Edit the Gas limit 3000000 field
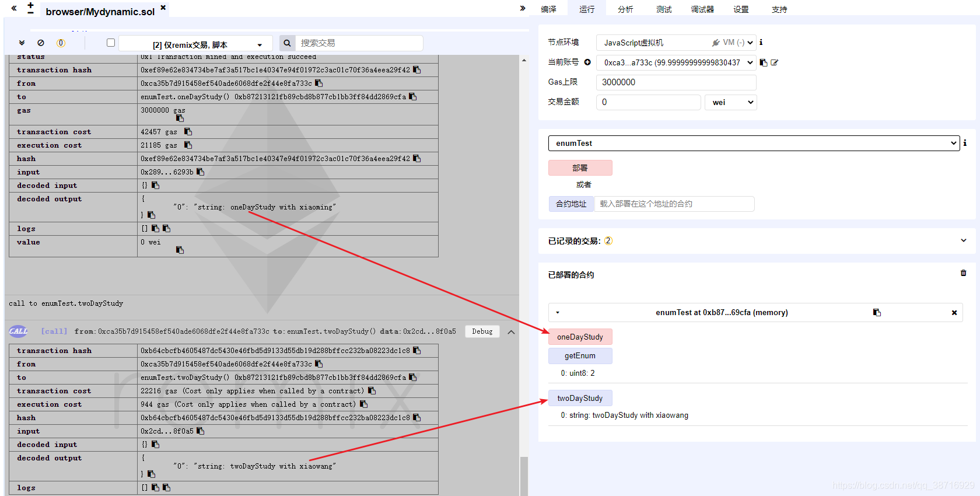This screenshot has width=980, height=496. coord(676,82)
